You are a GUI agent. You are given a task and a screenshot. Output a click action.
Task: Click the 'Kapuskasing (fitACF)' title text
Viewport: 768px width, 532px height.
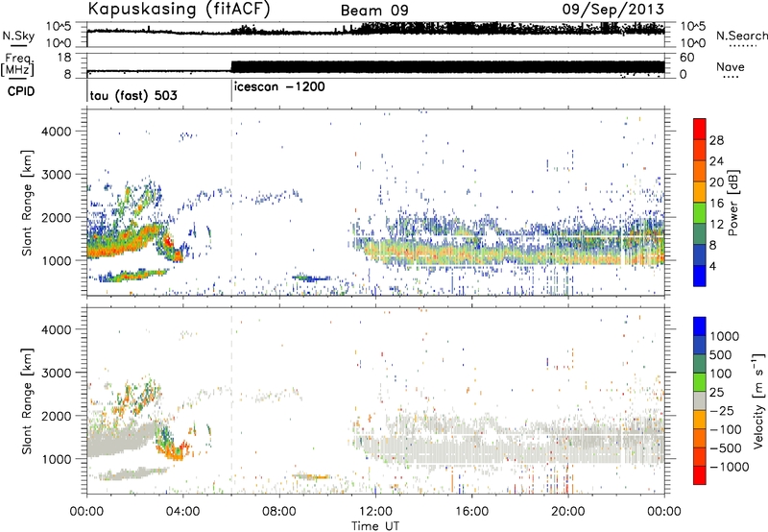click(179, 10)
